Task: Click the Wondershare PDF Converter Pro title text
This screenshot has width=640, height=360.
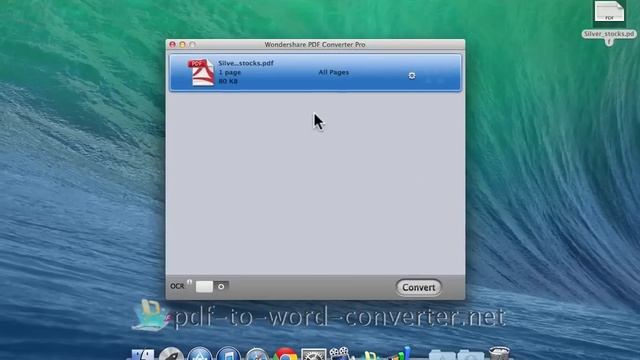Action: click(x=315, y=44)
